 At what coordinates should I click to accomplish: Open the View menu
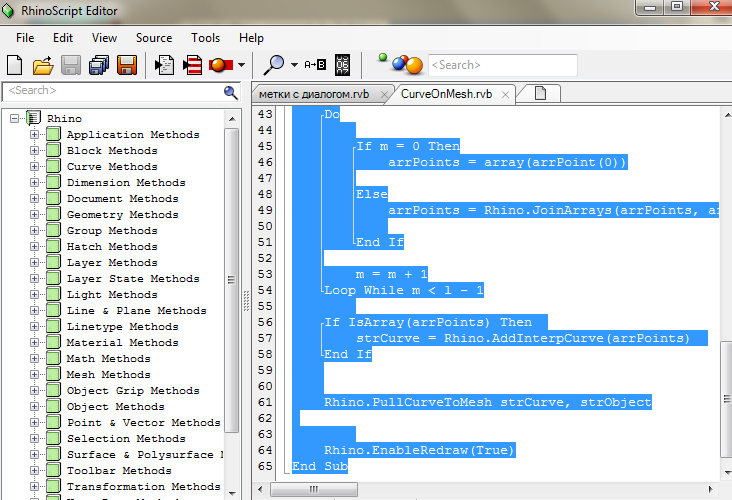pos(104,38)
